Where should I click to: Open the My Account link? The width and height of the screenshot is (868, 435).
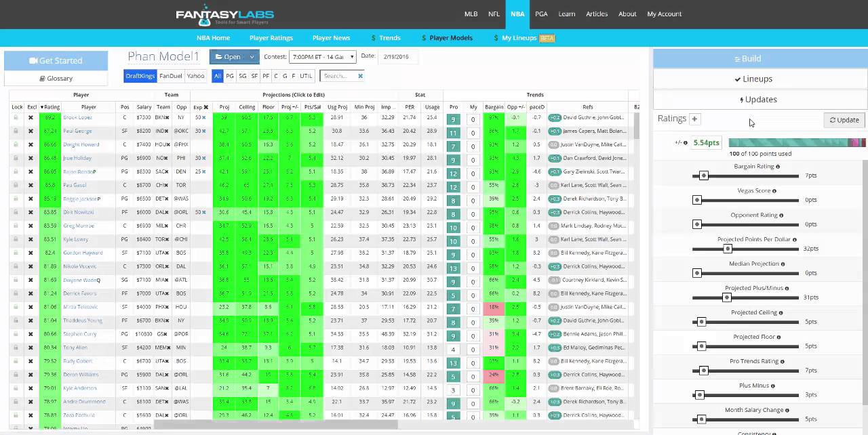click(x=664, y=14)
